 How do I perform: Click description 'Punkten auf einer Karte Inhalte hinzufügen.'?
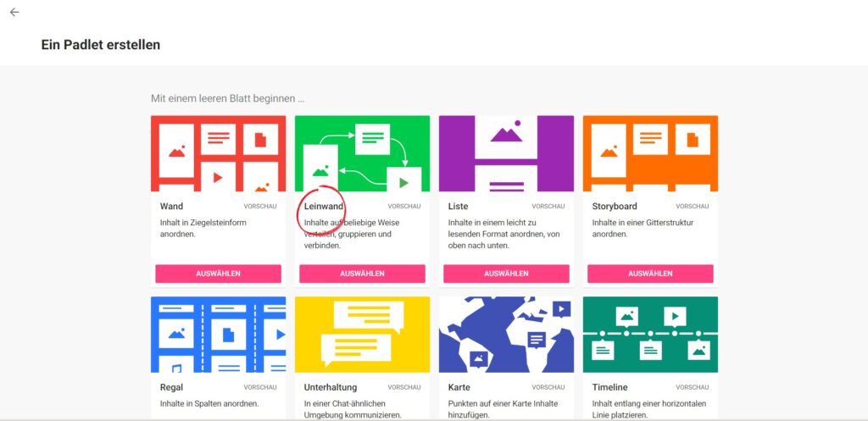[x=503, y=409]
